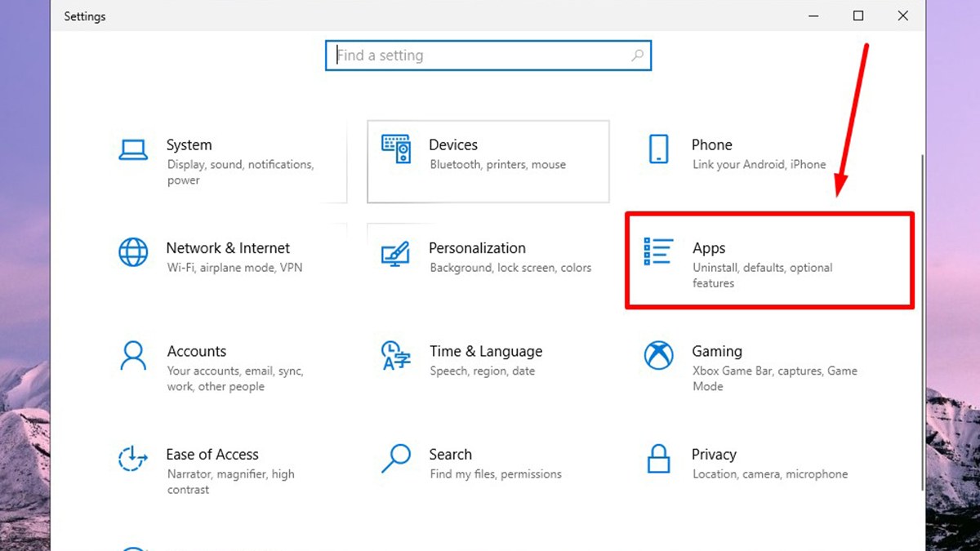Image resolution: width=980 pixels, height=551 pixels.
Task: Click the Apps list icon
Action: [658, 252]
